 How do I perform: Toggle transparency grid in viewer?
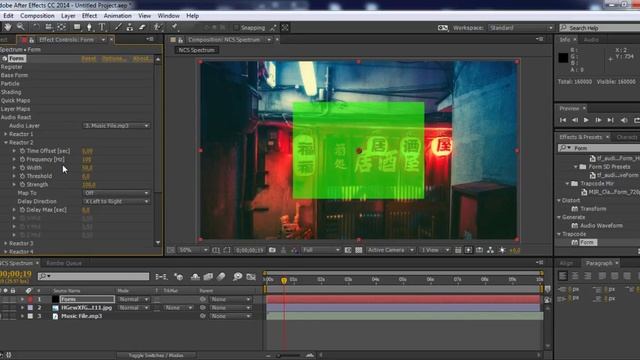[x=358, y=250]
